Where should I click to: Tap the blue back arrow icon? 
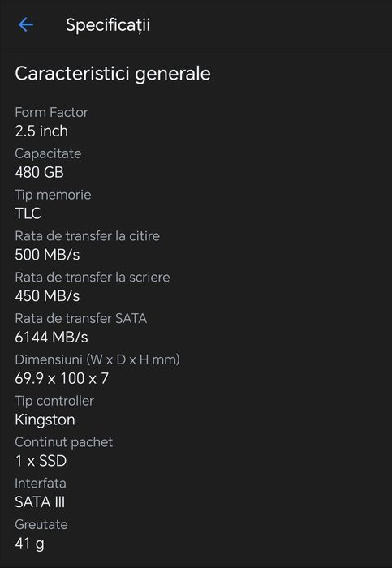pos(26,25)
